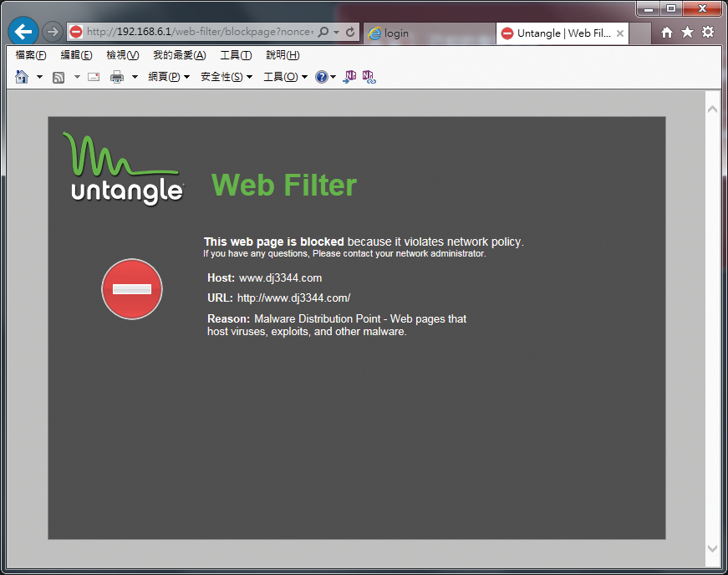Open the 我的最愛(A) menu
The image size is (728, 575).
[x=180, y=55]
